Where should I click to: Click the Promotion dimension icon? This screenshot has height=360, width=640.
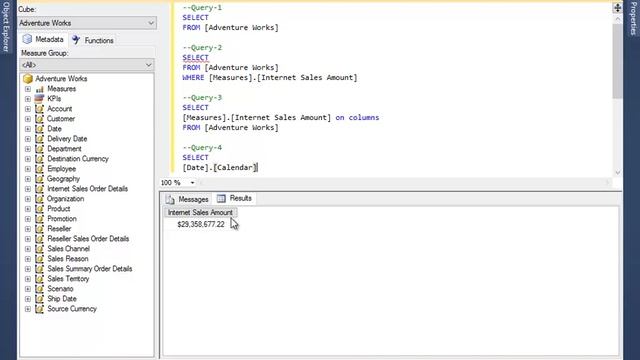click(39, 219)
